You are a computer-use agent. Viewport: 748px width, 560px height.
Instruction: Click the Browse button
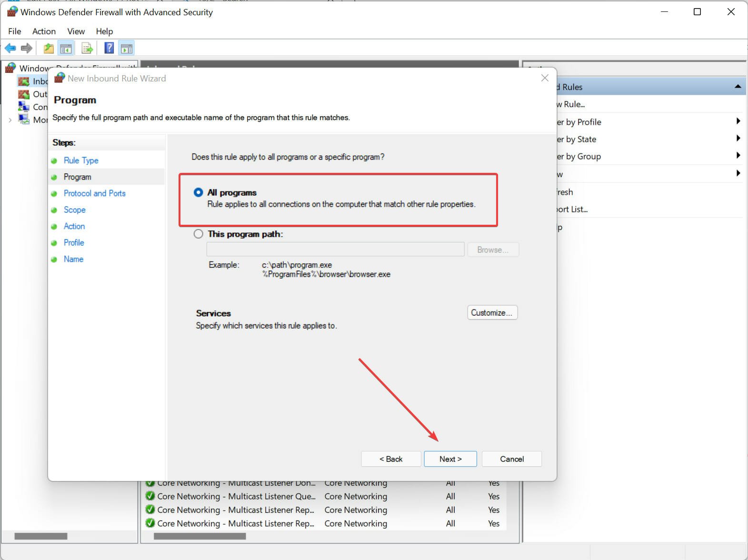click(493, 250)
